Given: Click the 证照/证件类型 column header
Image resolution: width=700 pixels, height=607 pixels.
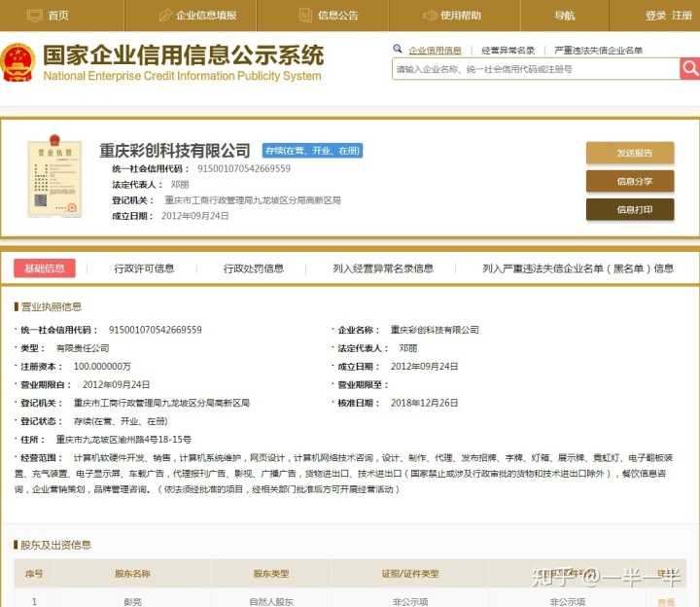Looking at the screenshot, I should click(x=410, y=574).
